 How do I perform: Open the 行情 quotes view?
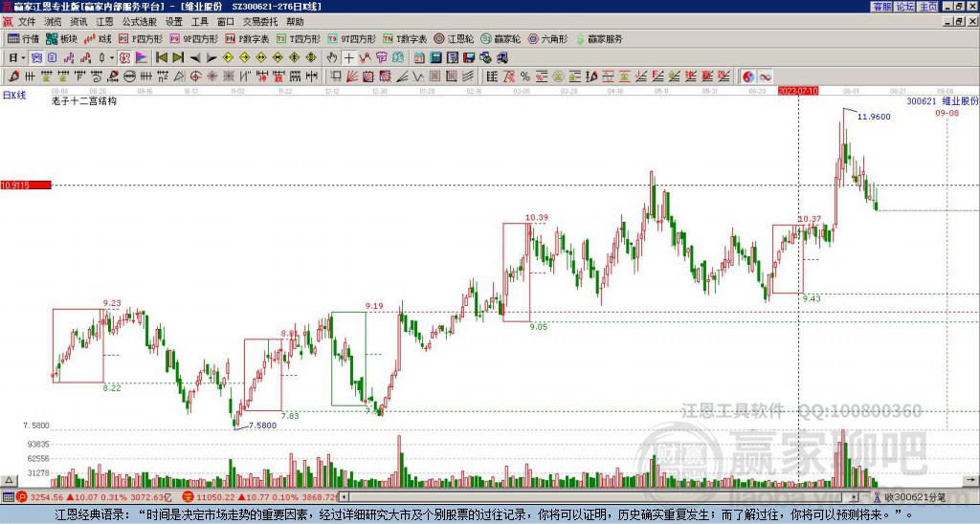tap(23, 38)
